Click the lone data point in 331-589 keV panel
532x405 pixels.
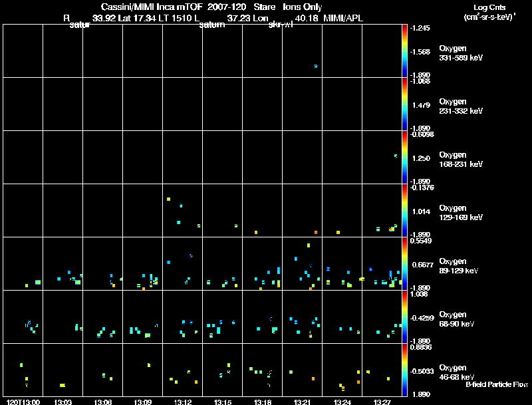tap(315, 66)
